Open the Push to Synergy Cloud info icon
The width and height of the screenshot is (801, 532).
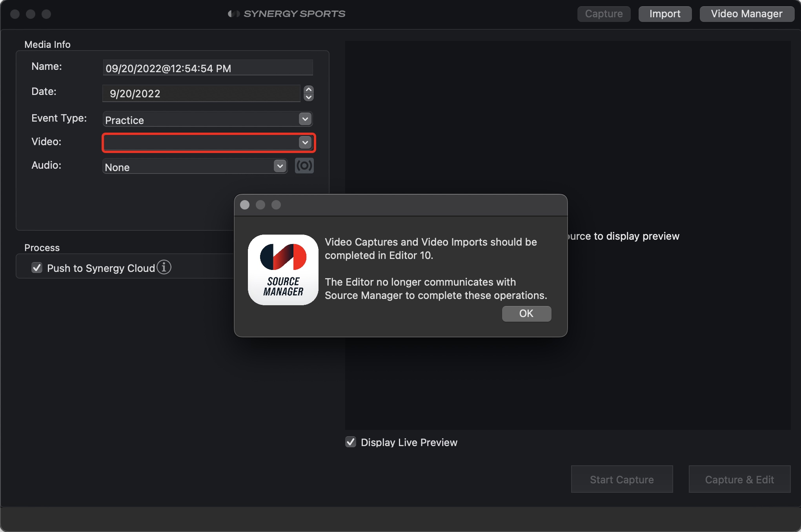[x=164, y=268]
